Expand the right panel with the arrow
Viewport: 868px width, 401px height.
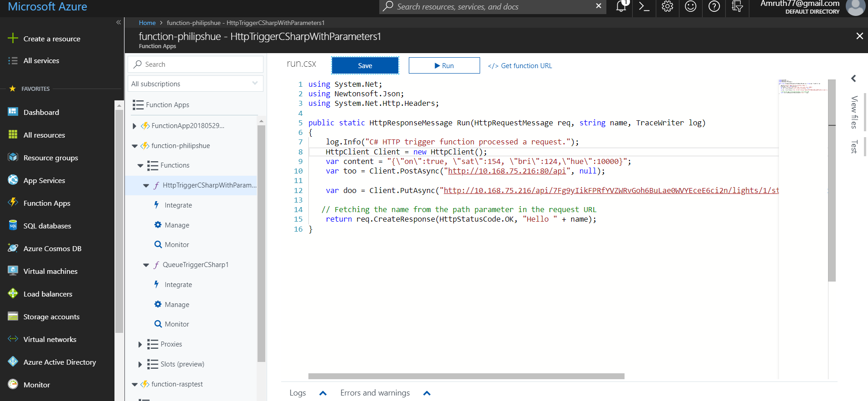[853, 79]
